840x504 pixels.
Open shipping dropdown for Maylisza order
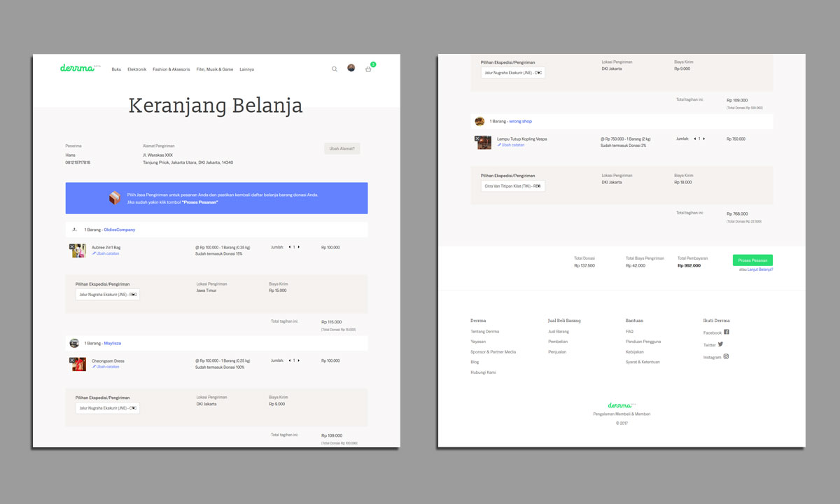pos(108,408)
